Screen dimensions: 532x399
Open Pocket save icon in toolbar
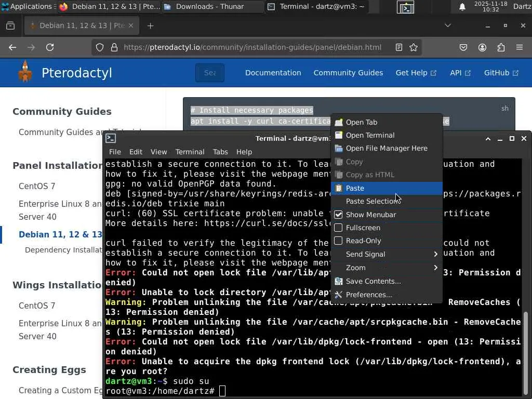tap(463, 47)
